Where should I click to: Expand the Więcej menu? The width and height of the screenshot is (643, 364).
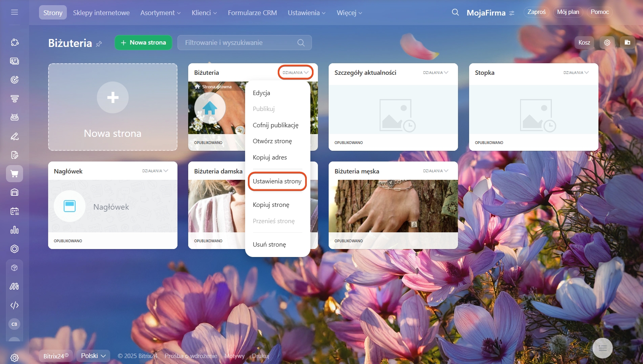click(349, 13)
